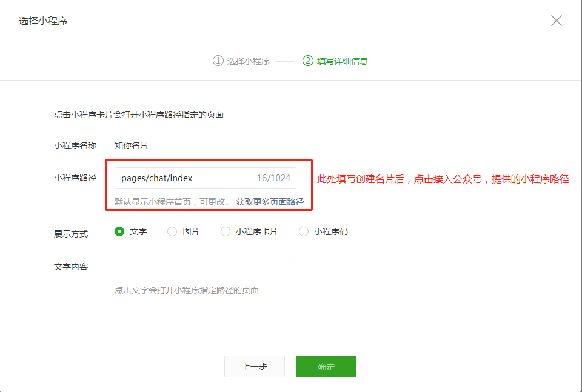Screen dimensions: 582x392
Task: Close the 选择小程序 dialog
Action: point(557,21)
